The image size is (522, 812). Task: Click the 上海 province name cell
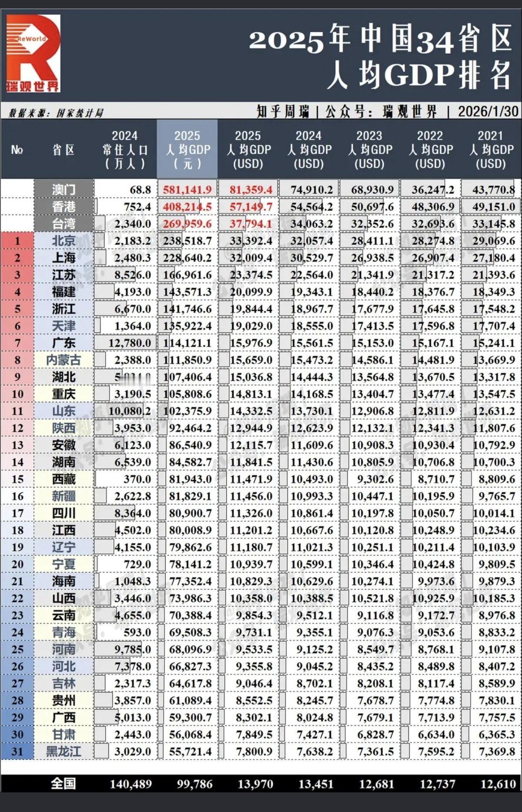(x=64, y=258)
